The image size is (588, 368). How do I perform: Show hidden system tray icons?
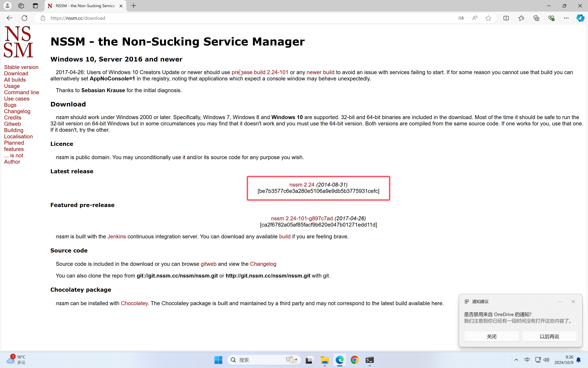pos(516,360)
